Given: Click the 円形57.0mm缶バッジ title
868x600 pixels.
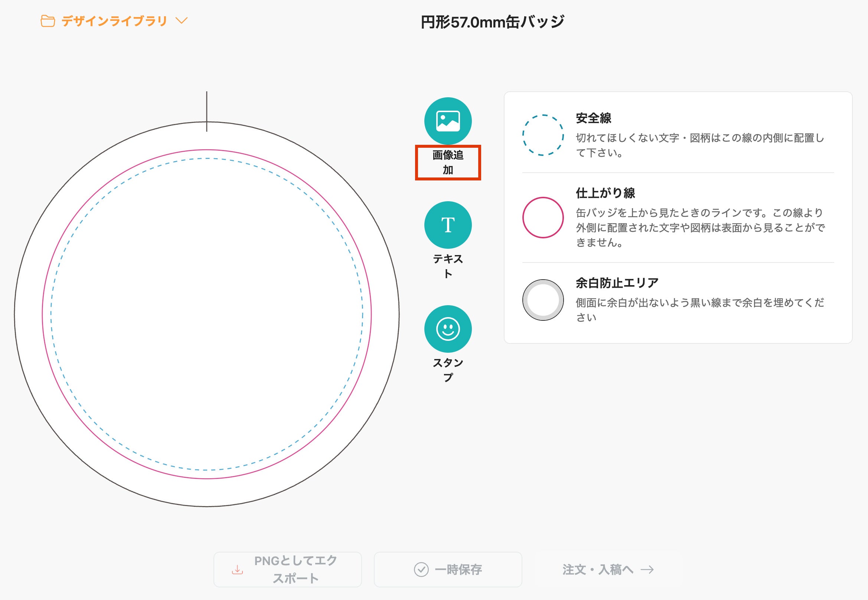Looking at the screenshot, I should tap(492, 22).
